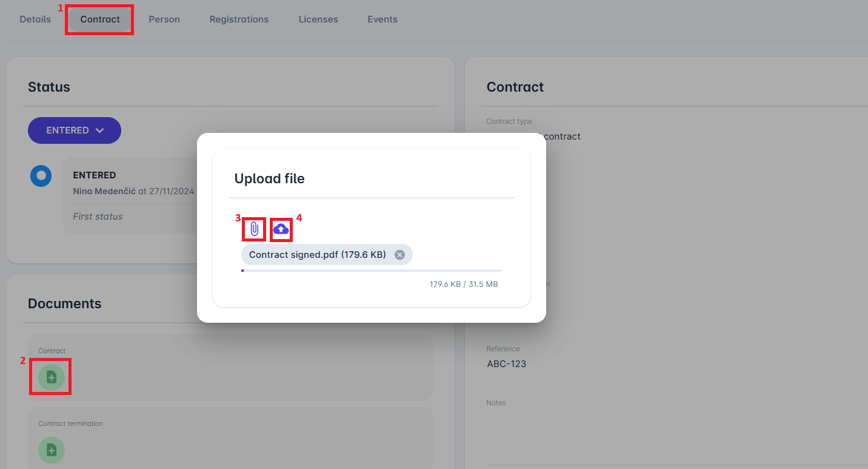This screenshot has height=469, width=868.
Task: Click the add Contract termination document icon
Action: [52, 450]
